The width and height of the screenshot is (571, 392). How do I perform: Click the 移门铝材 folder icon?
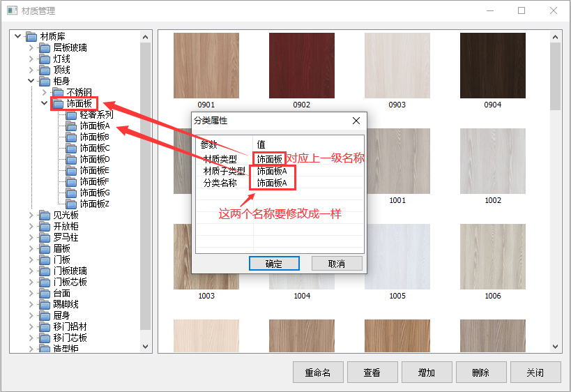[x=45, y=327]
